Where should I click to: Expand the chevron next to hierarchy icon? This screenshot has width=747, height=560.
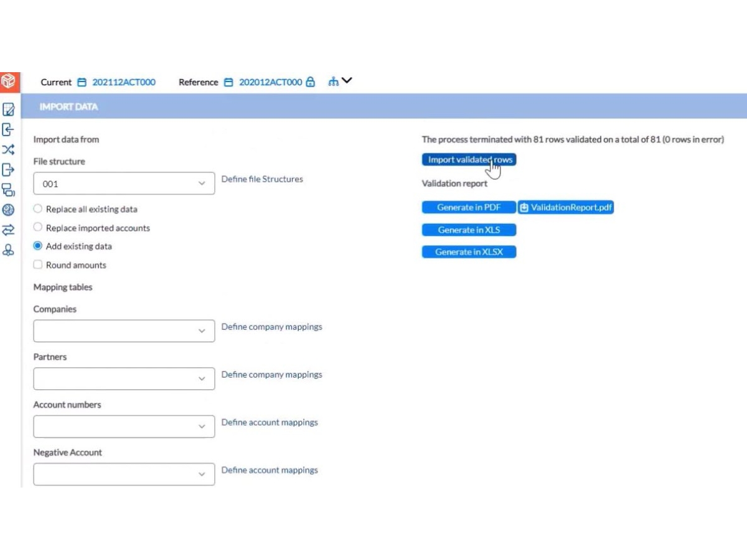pyautogui.click(x=347, y=81)
